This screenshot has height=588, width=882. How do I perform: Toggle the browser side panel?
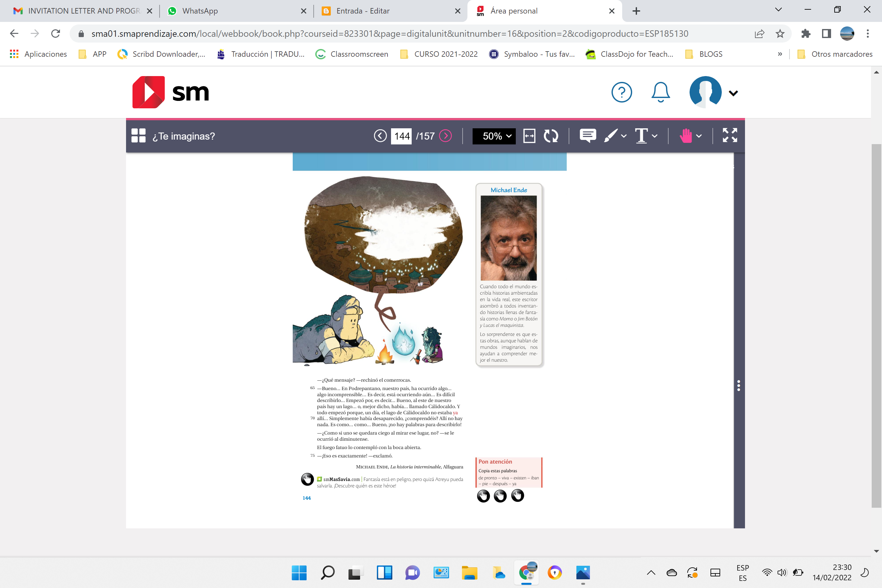click(x=826, y=34)
